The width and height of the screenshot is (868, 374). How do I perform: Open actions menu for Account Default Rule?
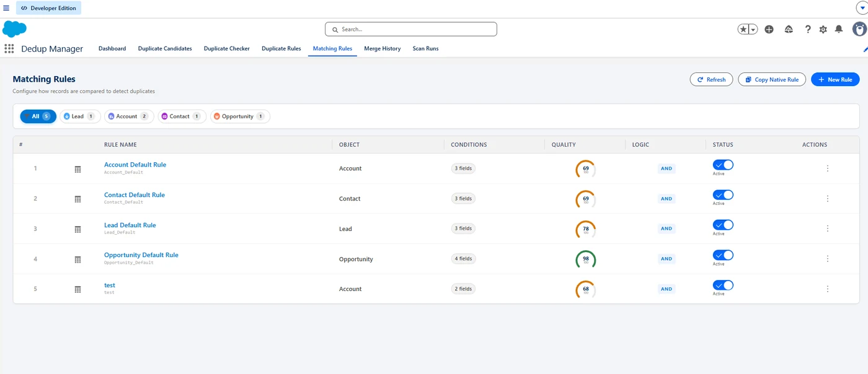pos(828,168)
